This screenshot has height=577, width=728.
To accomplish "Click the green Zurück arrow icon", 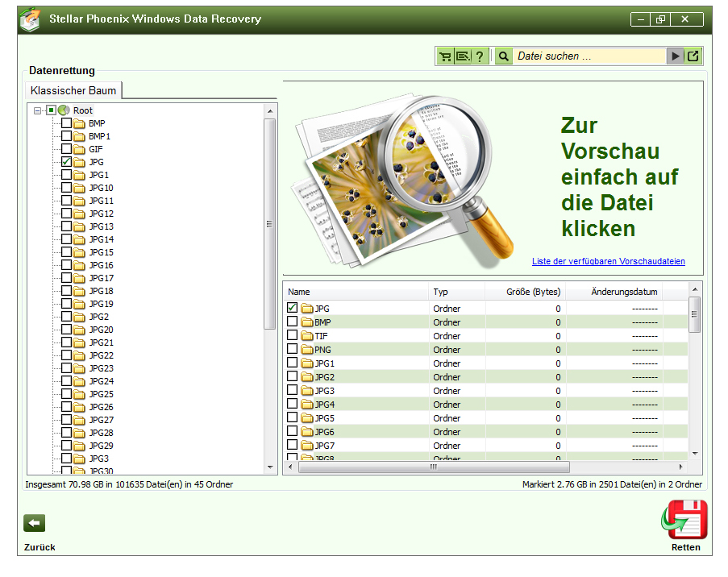I will coord(35,523).
